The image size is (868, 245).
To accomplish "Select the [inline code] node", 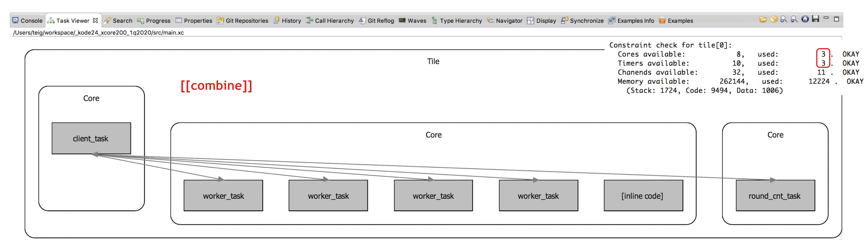I will [x=643, y=196].
